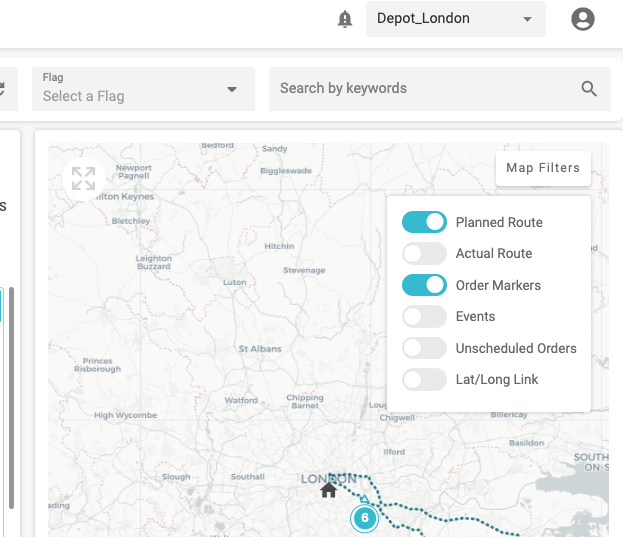623x537 pixels.
Task: Click the magnifier icon in the search box
Action: coord(589,89)
